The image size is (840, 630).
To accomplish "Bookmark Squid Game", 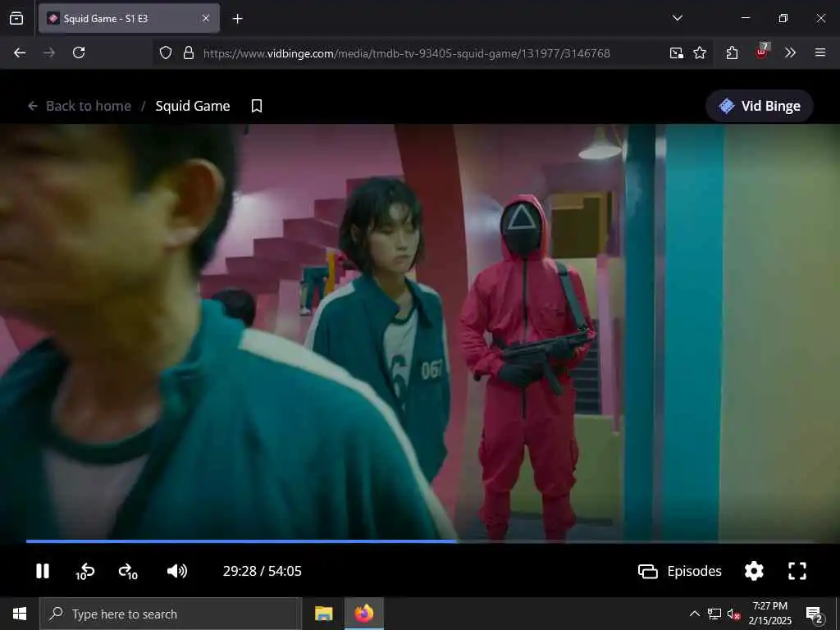I will pos(257,106).
